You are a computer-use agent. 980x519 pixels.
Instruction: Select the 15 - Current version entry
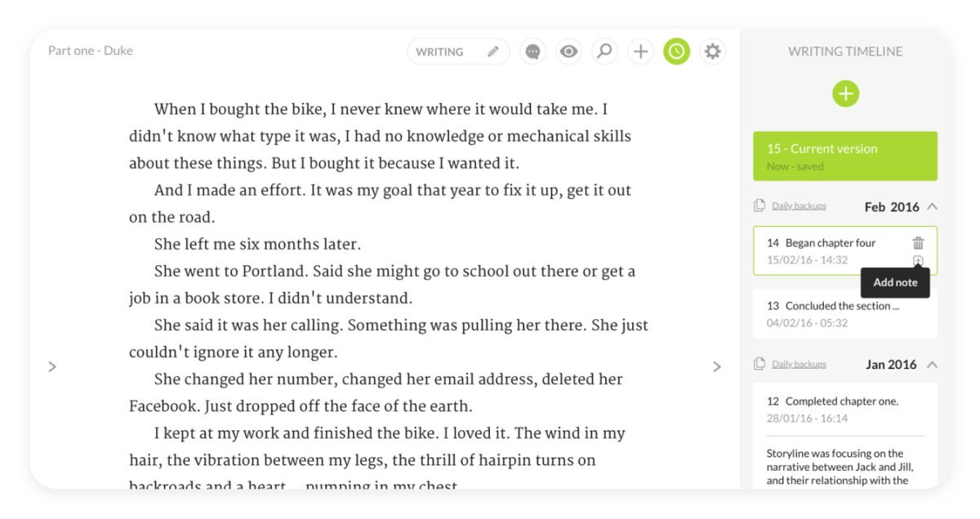[845, 156]
